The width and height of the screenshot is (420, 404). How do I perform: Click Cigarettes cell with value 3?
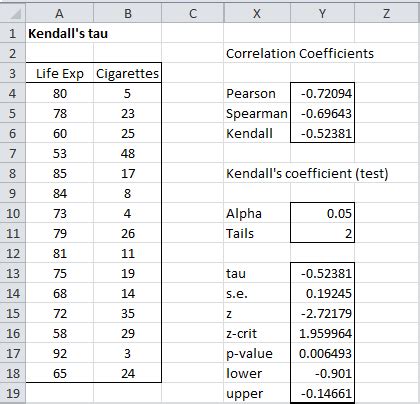pos(128,353)
